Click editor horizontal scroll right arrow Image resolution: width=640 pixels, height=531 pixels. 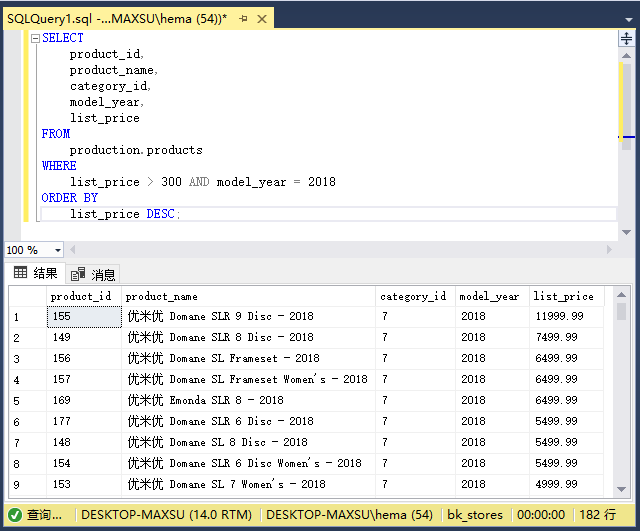click(609, 249)
